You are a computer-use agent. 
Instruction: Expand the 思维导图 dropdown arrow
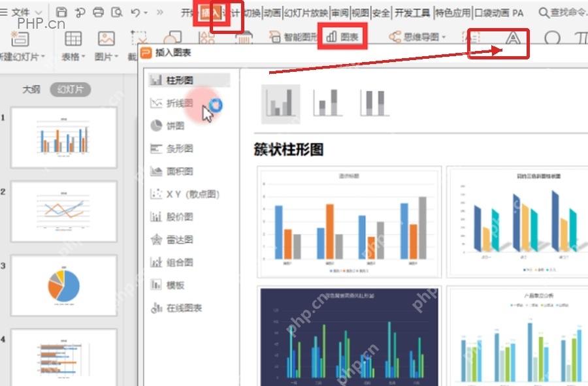click(x=444, y=37)
